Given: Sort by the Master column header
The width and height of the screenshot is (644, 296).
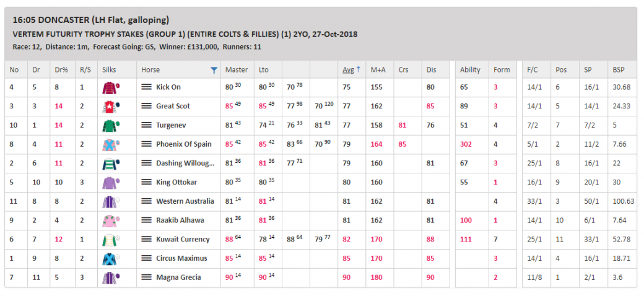Looking at the screenshot, I should (237, 70).
